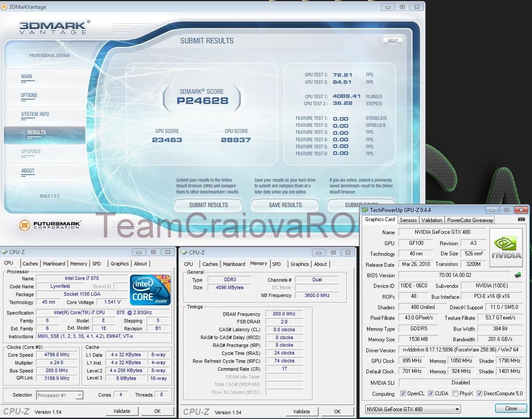The image size is (532, 419).
Task: Click the Command Rate value 1T
Action: point(284,369)
